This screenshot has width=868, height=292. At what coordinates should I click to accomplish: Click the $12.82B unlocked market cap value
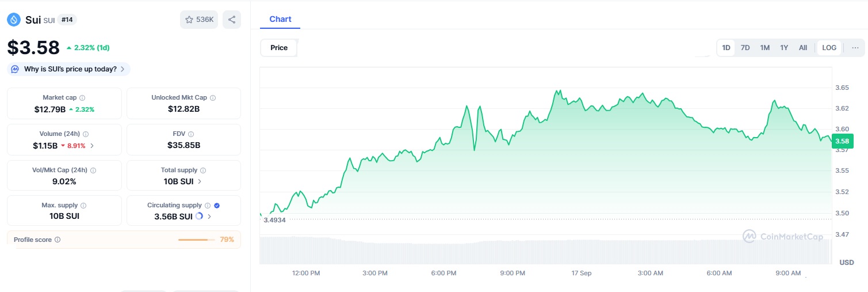pos(183,109)
